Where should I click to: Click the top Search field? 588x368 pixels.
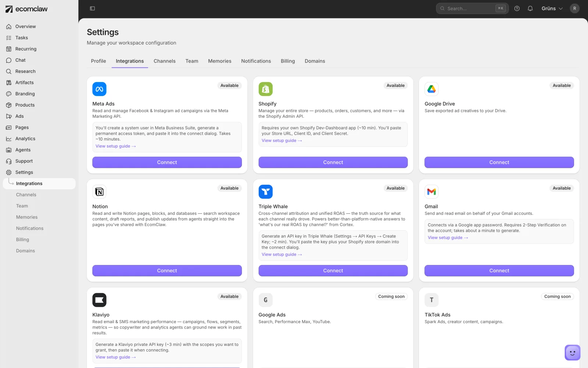tap(472, 8)
